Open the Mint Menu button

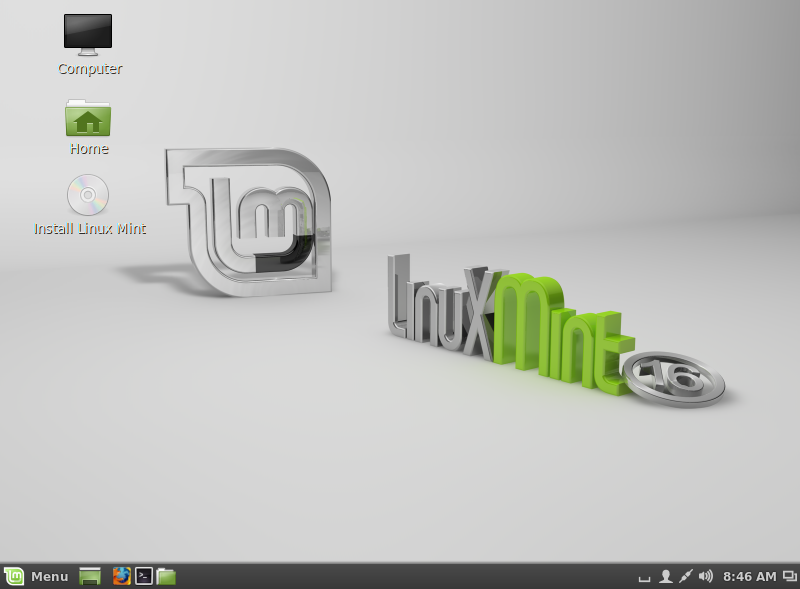[36, 577]
